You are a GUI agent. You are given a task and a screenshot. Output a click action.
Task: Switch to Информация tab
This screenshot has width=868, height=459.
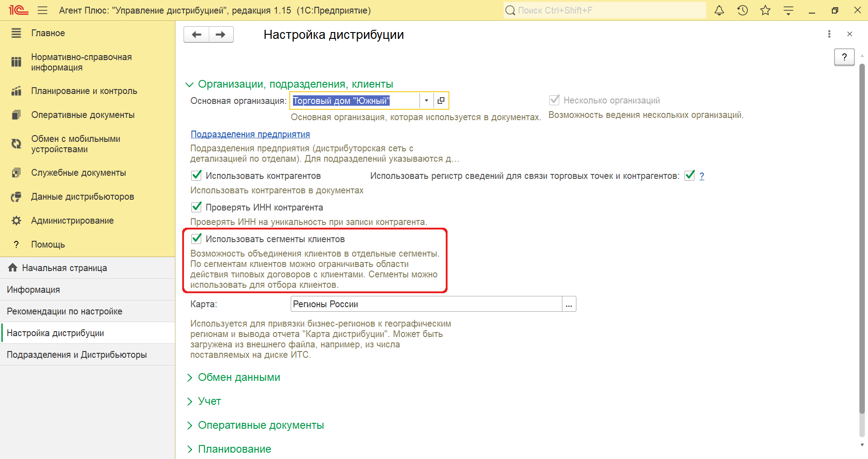click(88, 290)
